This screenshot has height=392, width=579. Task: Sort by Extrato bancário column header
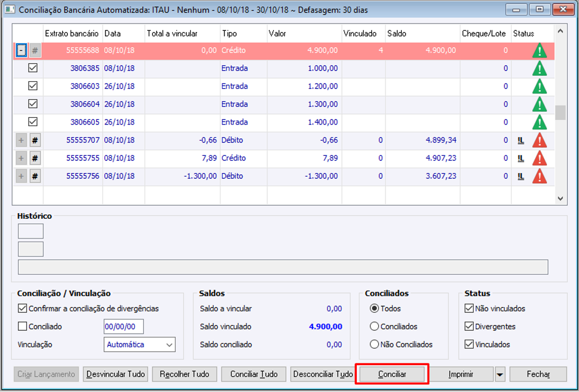73,34
